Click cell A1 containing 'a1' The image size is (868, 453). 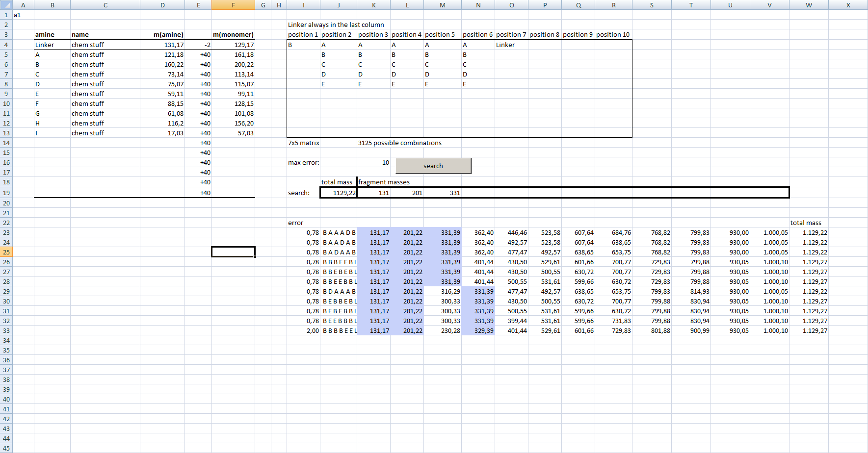click(23, 15)
